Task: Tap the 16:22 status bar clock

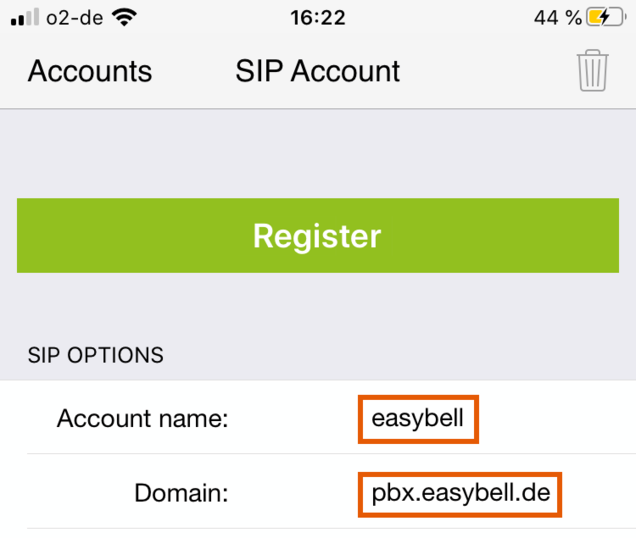Action: point(317,17)
